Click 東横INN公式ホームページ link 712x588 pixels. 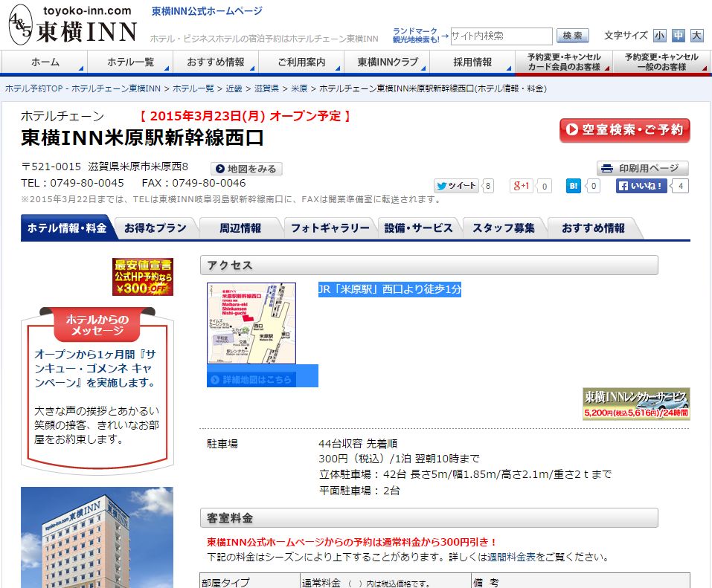207,11
